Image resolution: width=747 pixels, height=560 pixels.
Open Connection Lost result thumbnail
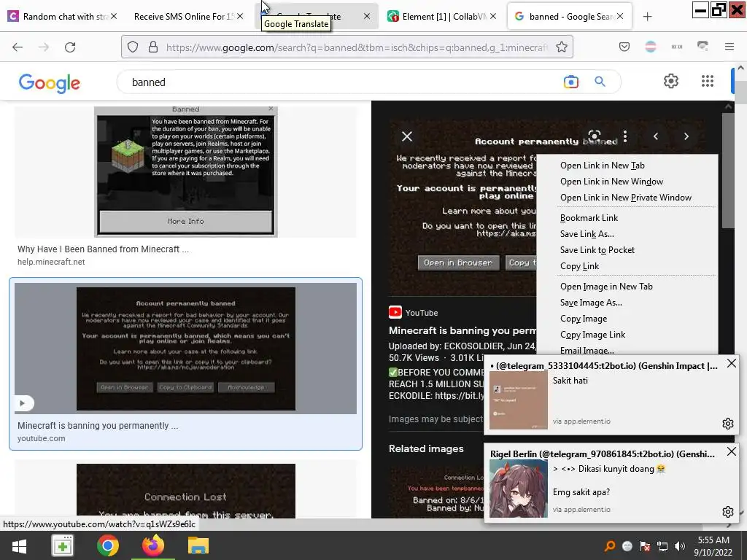186,491
